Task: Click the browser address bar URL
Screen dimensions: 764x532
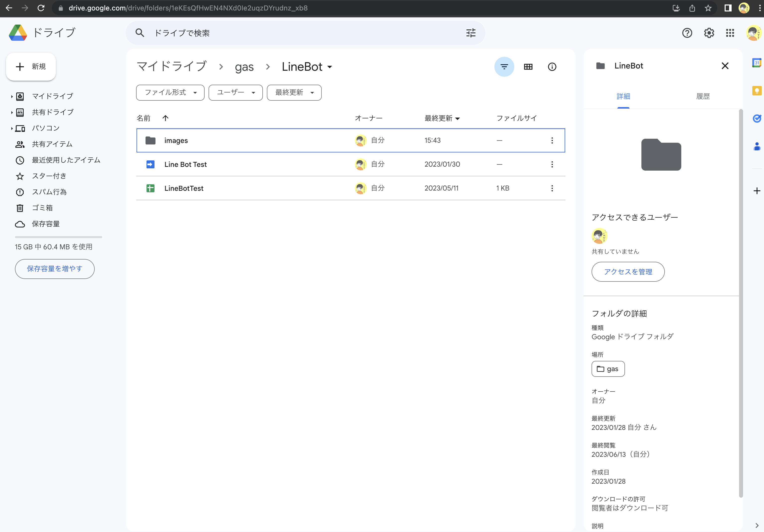Action: (188, 8)
